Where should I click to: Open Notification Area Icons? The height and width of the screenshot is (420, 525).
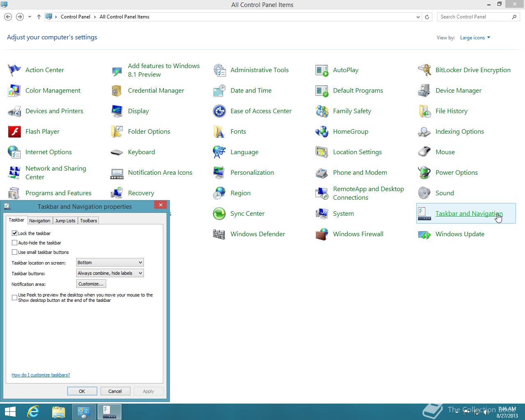point(160,173)
